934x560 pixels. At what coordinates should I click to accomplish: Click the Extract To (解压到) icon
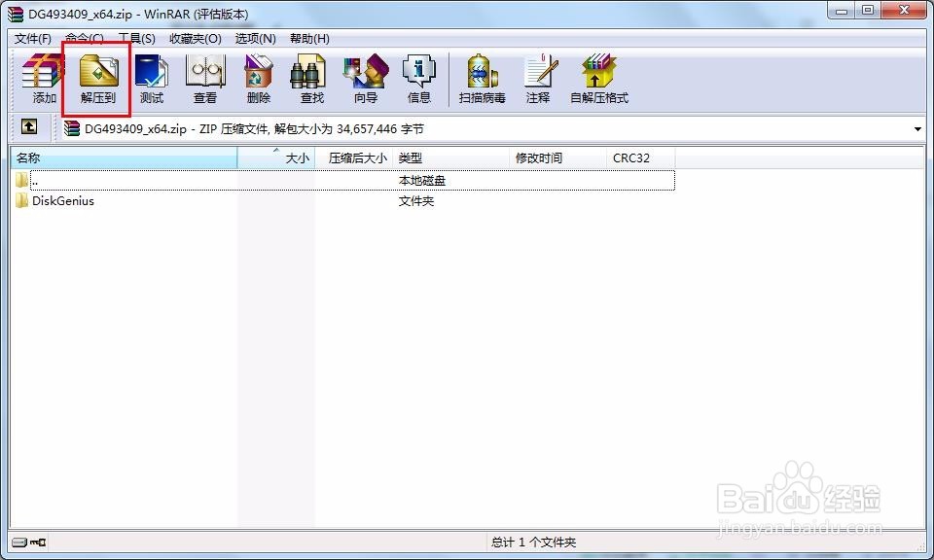98,79
